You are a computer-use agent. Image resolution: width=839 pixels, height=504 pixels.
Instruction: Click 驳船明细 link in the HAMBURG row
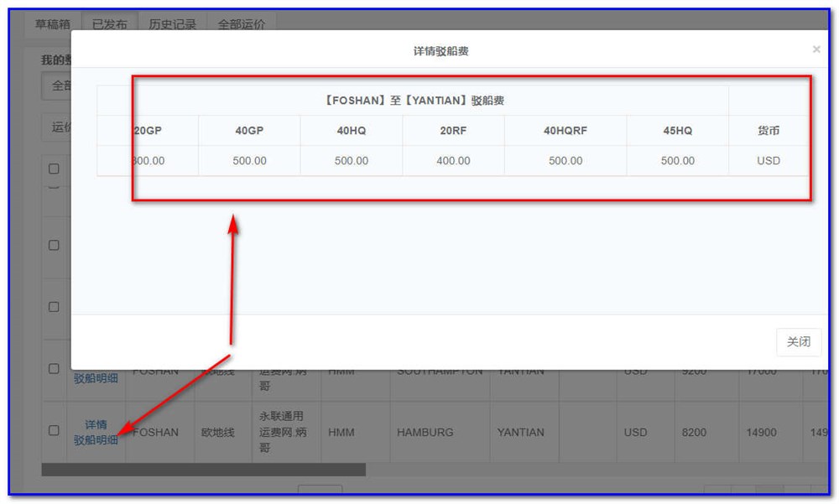[96, 439]
